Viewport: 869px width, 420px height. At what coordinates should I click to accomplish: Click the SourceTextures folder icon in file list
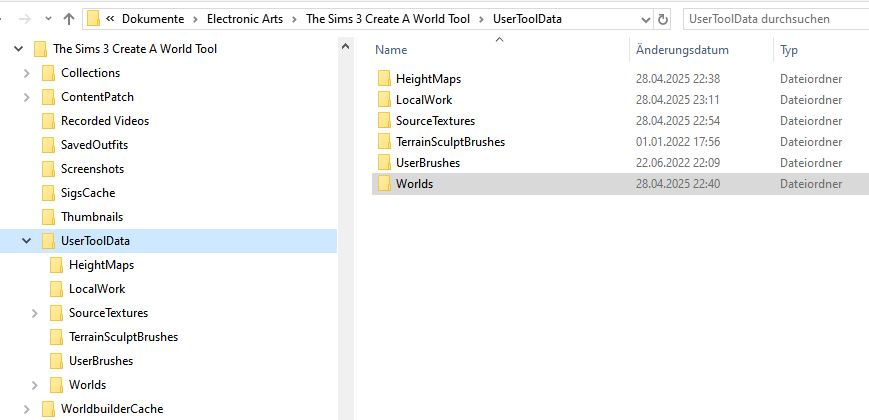pos(384,121)
